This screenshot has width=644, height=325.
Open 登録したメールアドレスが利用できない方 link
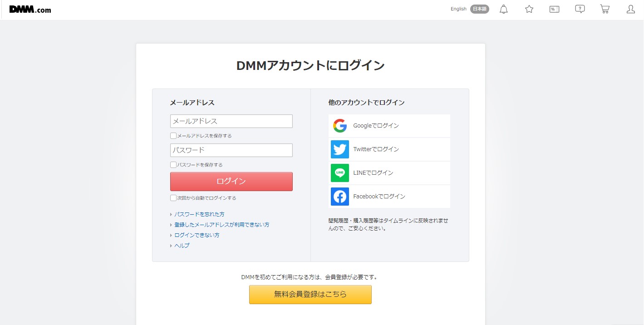click(222, 225)
